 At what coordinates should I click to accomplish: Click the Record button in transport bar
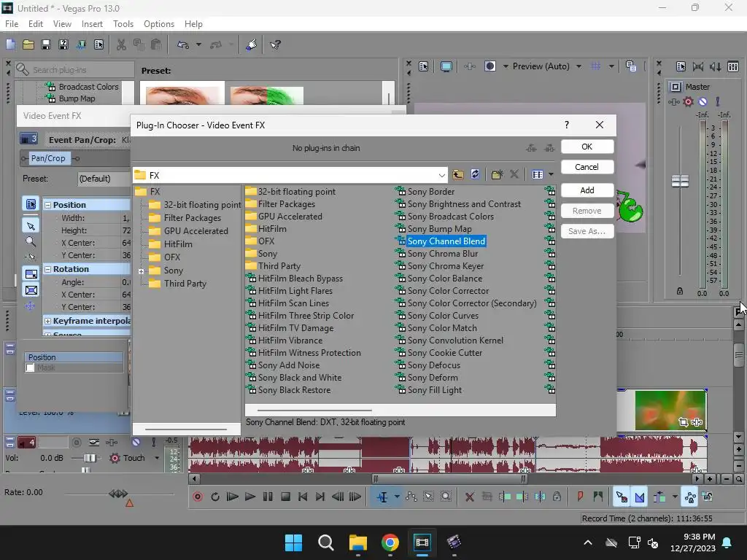[198, 497]
